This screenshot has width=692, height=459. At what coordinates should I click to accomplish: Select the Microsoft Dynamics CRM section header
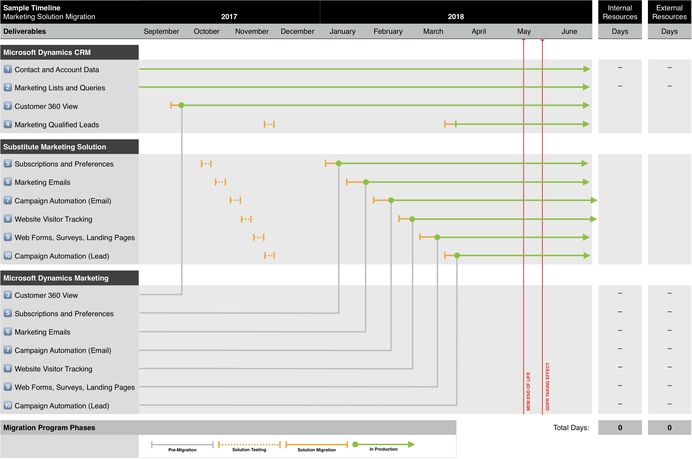tap(69, 52)
